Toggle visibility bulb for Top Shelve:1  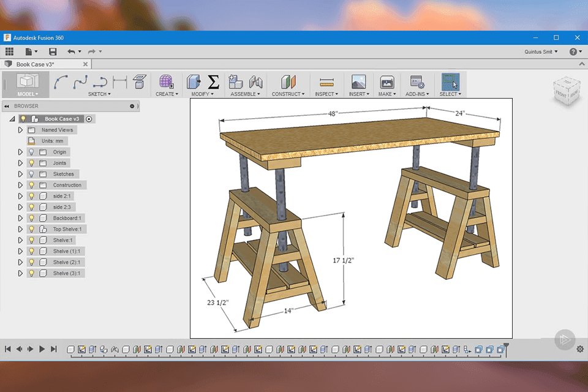pyautogui.click(x=31, y=229)
